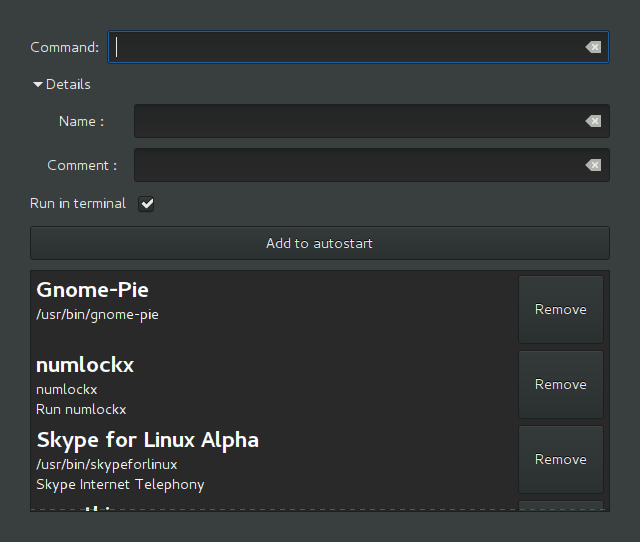Select the bold numlockx entry title
Screen dimensions: 640x542
coord(85,365)
